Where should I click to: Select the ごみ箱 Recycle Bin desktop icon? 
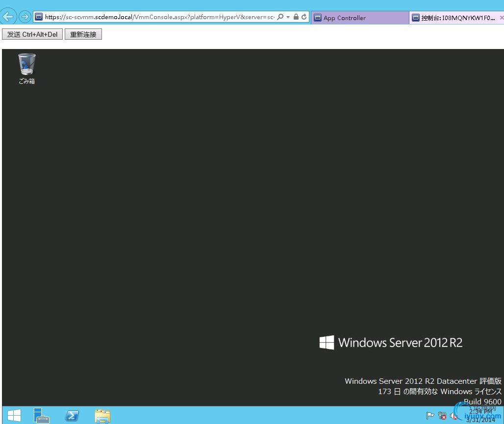pos(26,69)
